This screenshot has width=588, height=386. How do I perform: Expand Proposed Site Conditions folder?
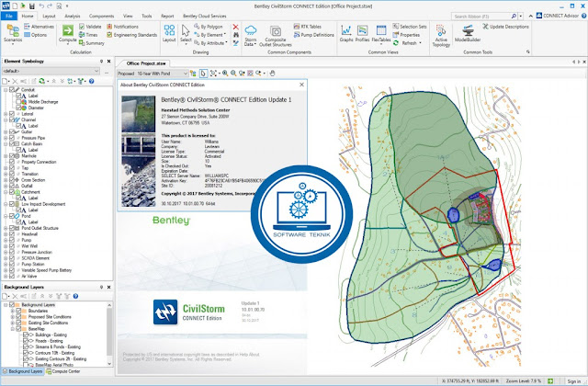pyautogui.click(x=12, y=316)
